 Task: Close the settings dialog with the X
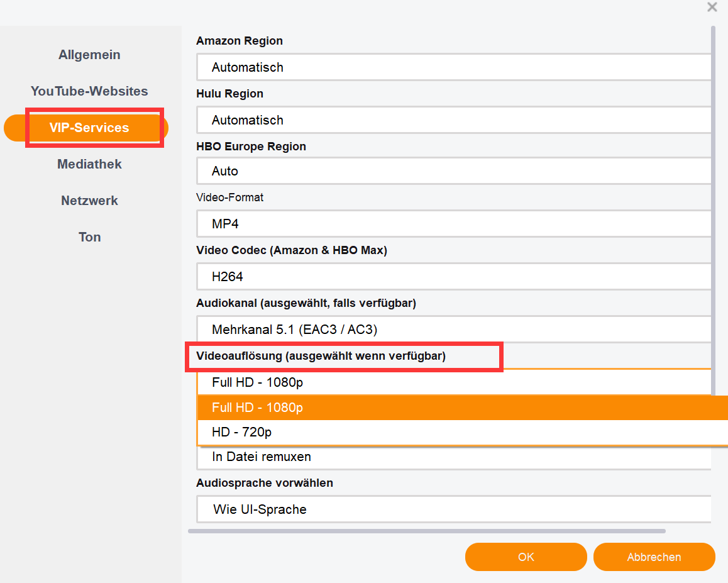click(712, 7)
